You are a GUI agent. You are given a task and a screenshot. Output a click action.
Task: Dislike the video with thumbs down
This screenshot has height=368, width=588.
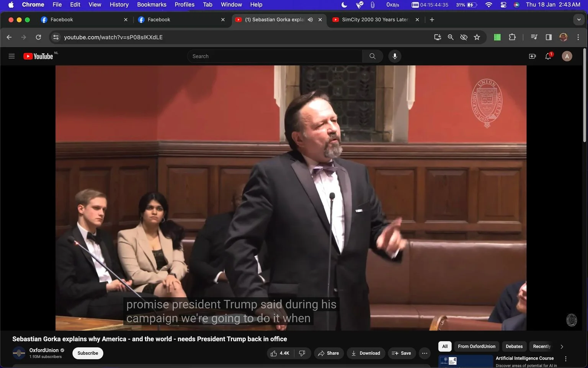[302, 353]
